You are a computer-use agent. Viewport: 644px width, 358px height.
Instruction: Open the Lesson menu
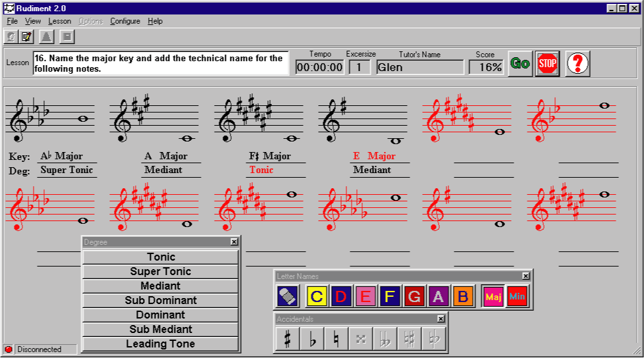pos(59,21)
